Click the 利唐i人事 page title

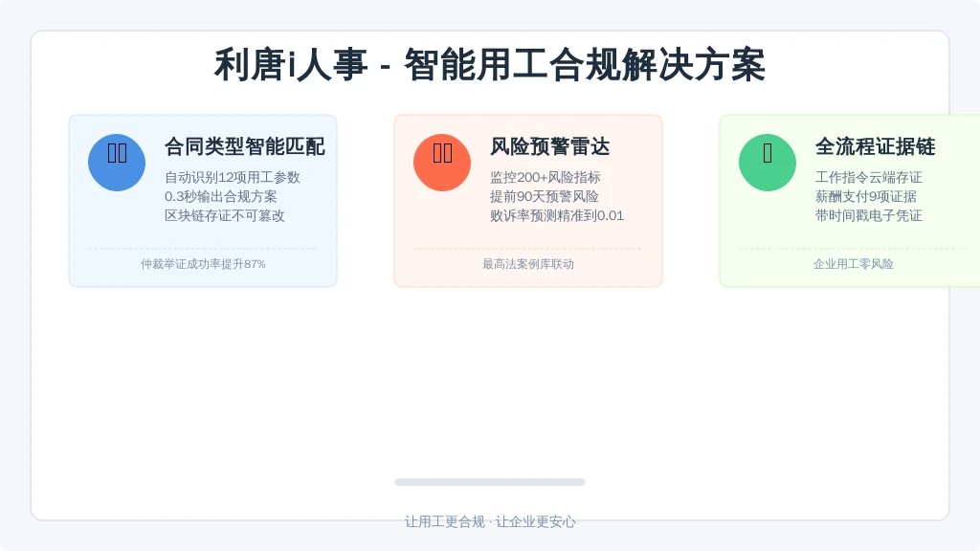pyautogui.click(x=291, y=64)
